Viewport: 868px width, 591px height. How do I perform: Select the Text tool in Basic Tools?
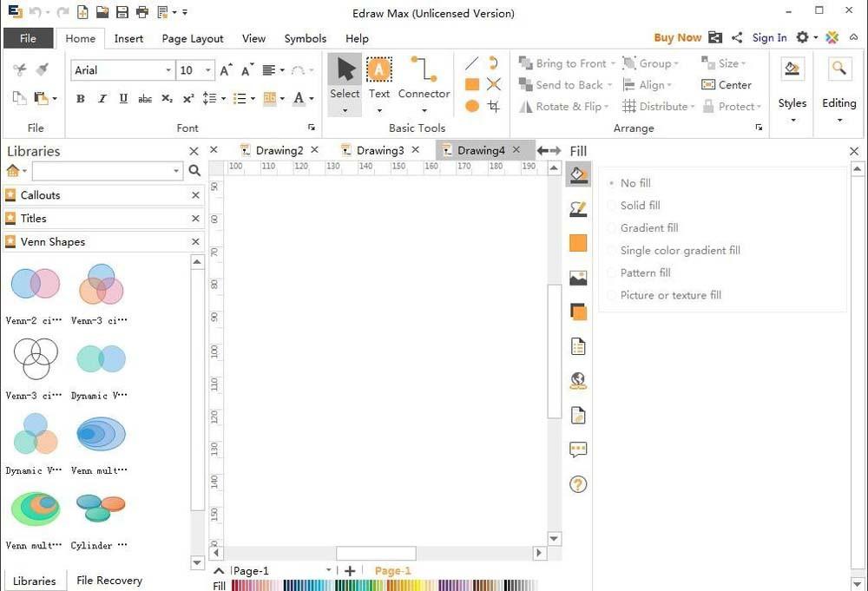[x=378, y=78]
